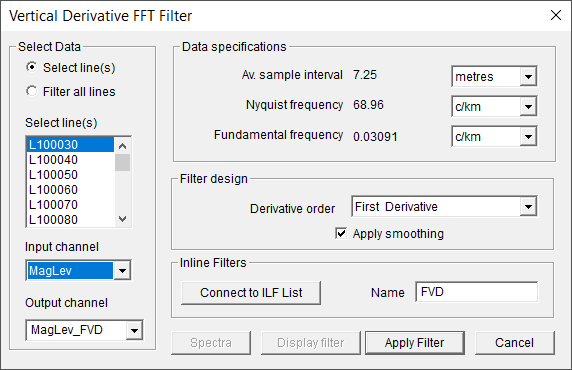Select line L100070 in the list
The height and width of the screenshot is (370, 572).
pyautogui.click(x=70, y=204)
